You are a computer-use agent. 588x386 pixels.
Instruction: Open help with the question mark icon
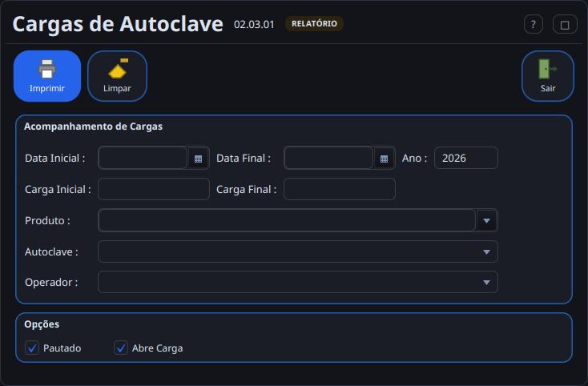[534, 25]
